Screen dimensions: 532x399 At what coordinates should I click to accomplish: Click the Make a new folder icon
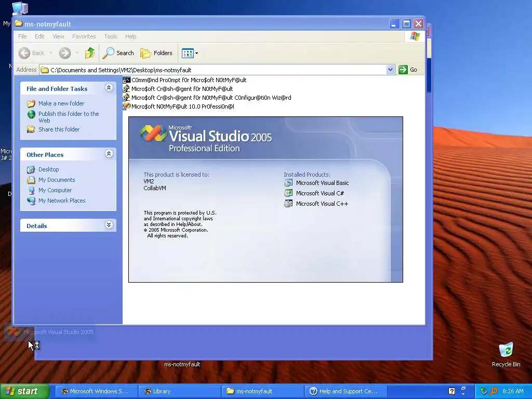click(x=31, y=103)
